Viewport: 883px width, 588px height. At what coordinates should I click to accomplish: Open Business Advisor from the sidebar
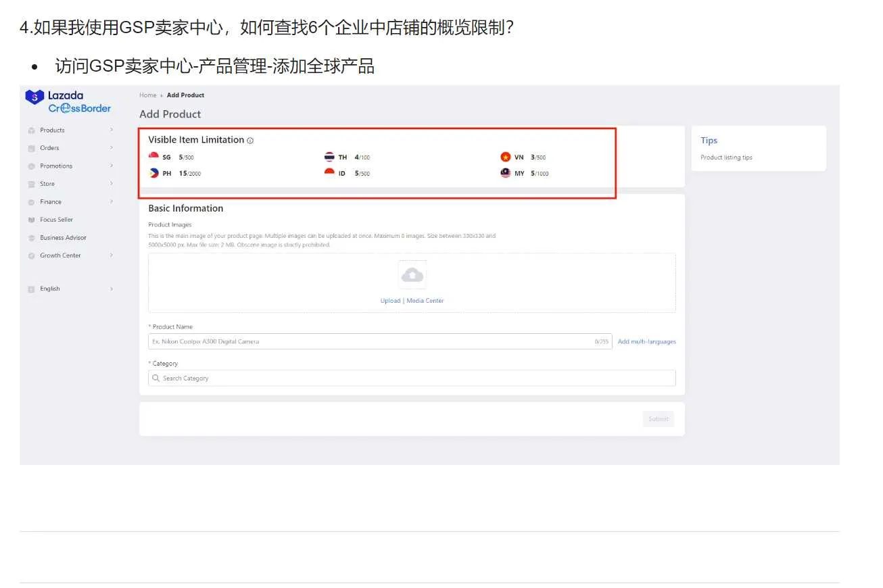tap(31, 237)
